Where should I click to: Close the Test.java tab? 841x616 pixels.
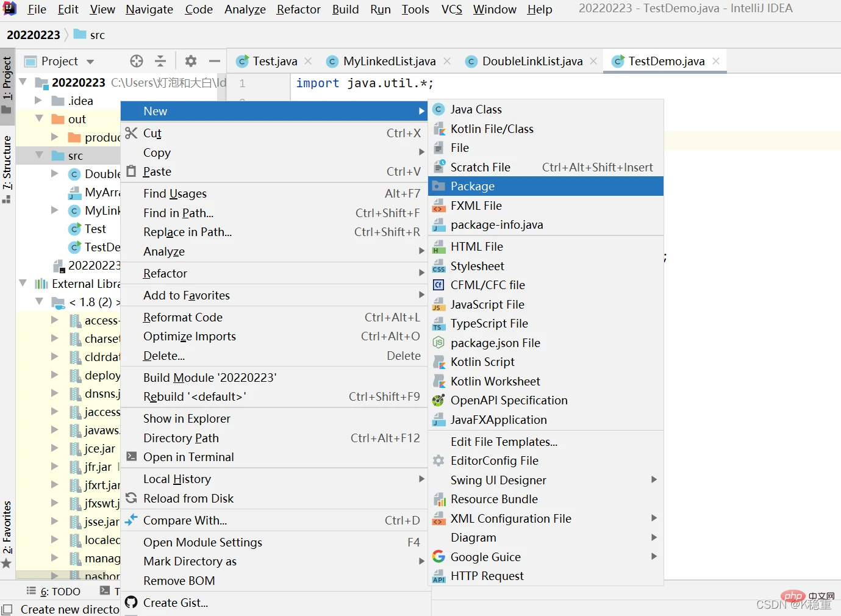(308, 61)
